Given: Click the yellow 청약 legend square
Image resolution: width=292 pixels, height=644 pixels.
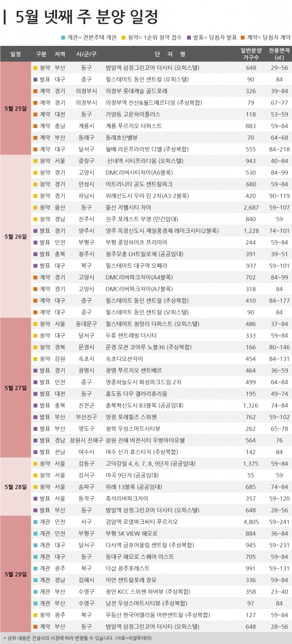Looking at the screenshot, I should pos(124,38).
